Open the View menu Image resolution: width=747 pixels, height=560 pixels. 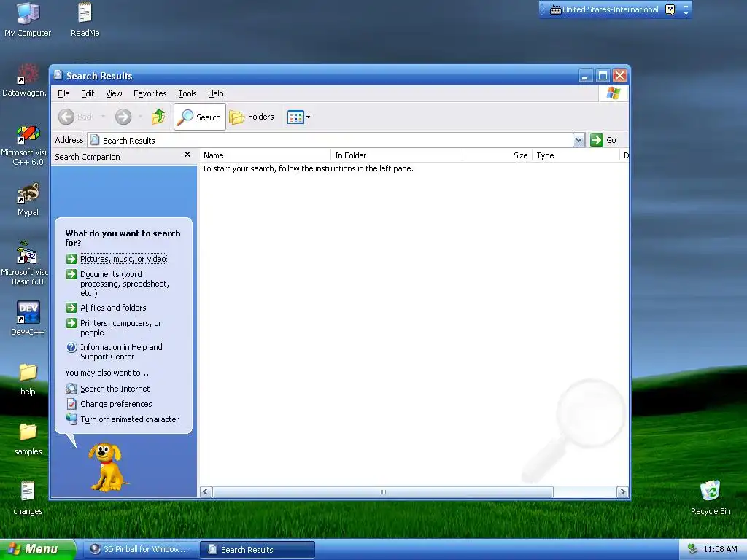pos(114,93)
